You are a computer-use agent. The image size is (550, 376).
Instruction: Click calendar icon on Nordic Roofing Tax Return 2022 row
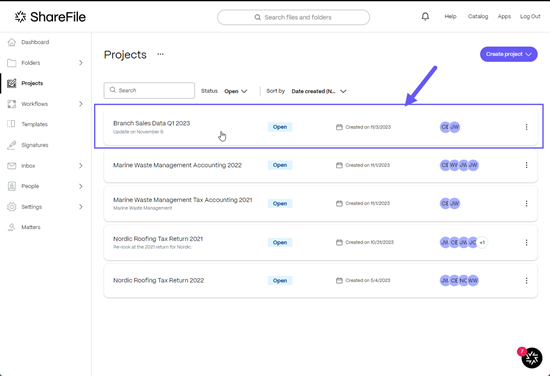click(339, 281)
